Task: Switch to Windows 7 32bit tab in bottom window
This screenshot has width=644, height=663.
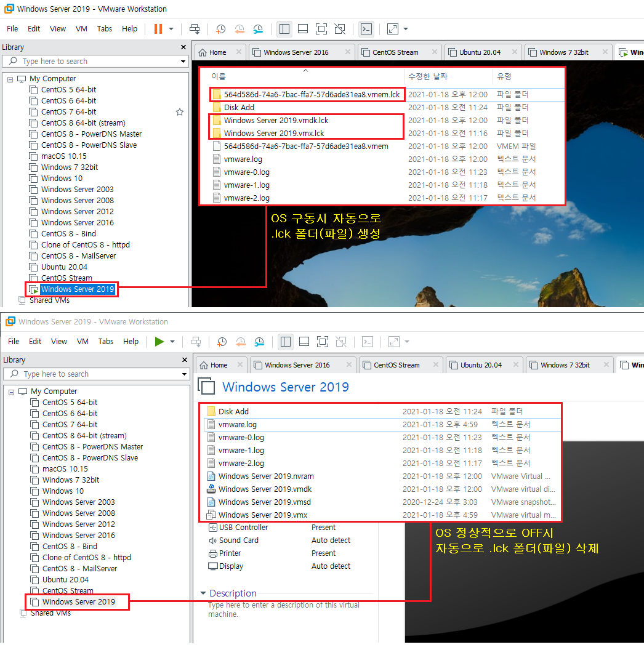Action: pos(565,365)
